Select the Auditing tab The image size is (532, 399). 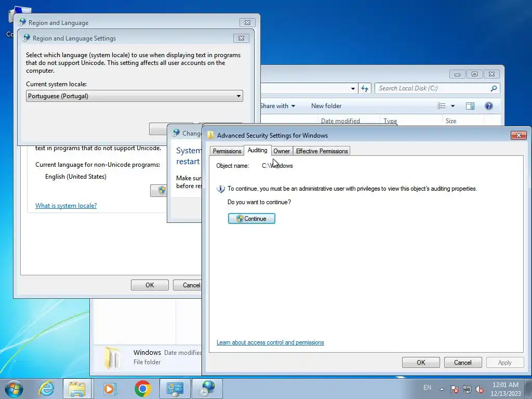[x=257, y=150]
